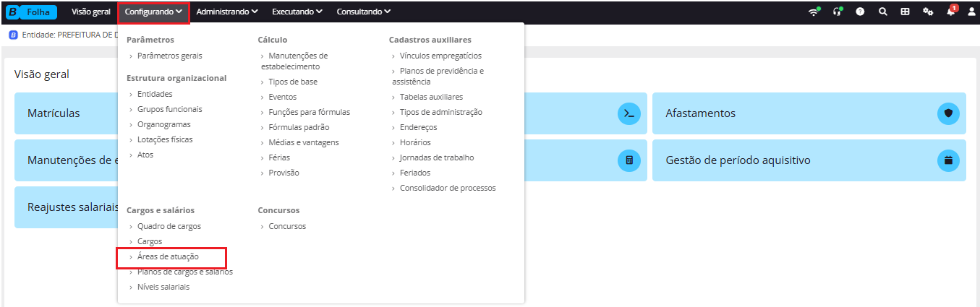Expand the Administrando dropdown menu
This screenshot has width=980, height=307.
[227, 12]
